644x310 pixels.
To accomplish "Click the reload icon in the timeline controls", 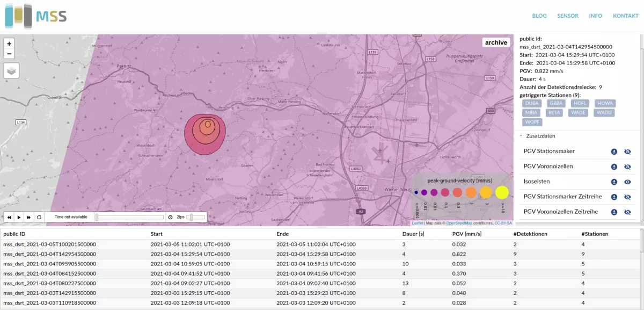I will [39, 217].
